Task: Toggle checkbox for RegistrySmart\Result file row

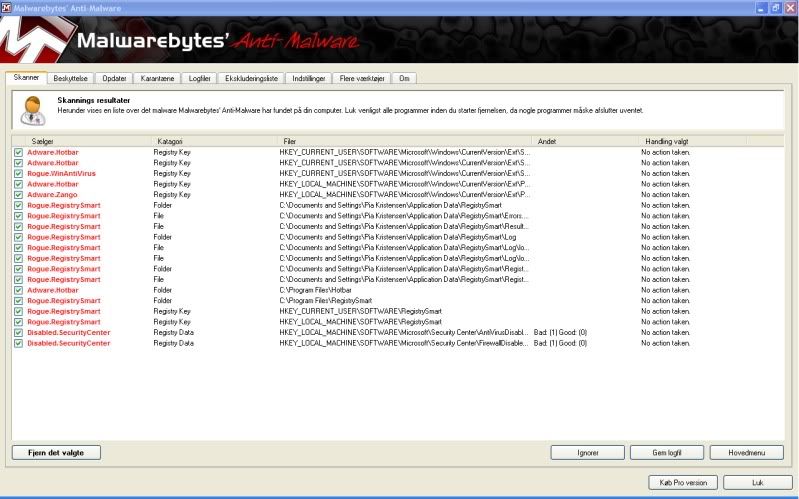Action: 18,226
